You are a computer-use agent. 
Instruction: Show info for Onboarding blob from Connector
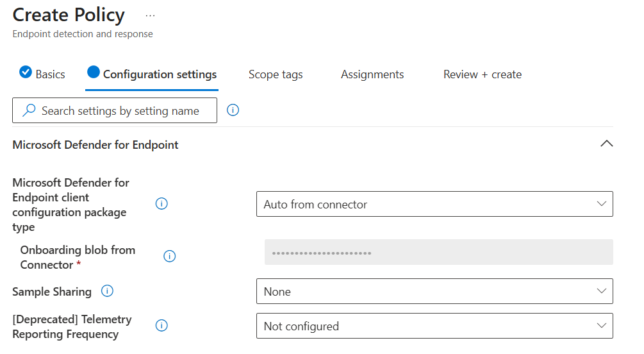pos(170,257)
